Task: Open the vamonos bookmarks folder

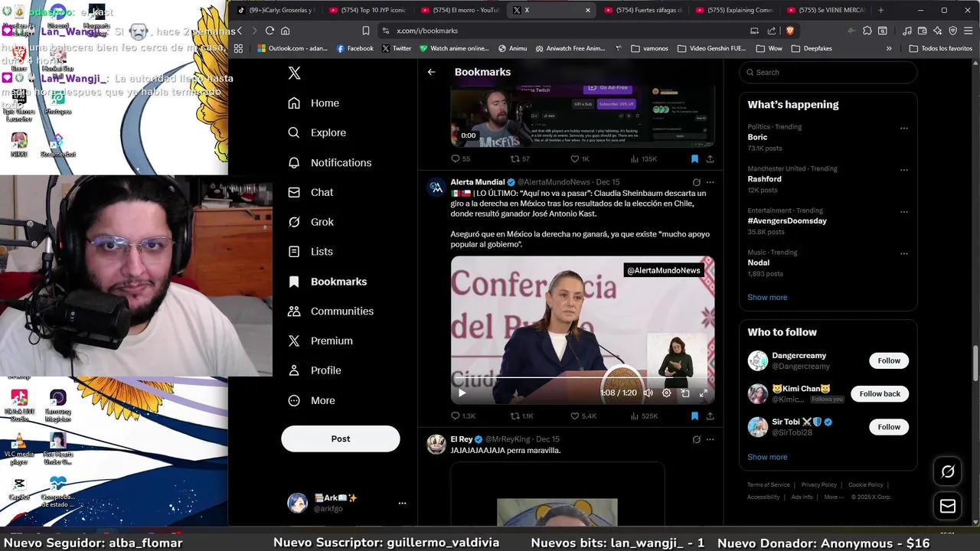Action: coord(649,48)
